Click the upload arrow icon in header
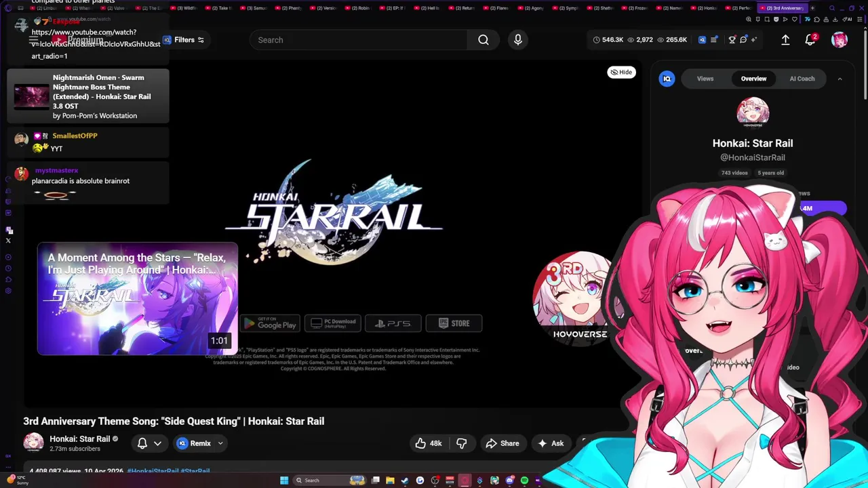This screenshot has width=868, height=488. (x=785, y=40)
